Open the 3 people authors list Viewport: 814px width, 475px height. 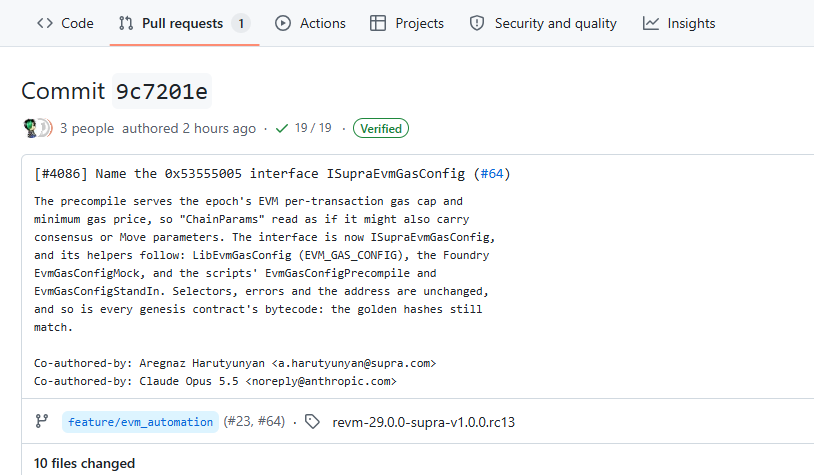click(87, 128)
